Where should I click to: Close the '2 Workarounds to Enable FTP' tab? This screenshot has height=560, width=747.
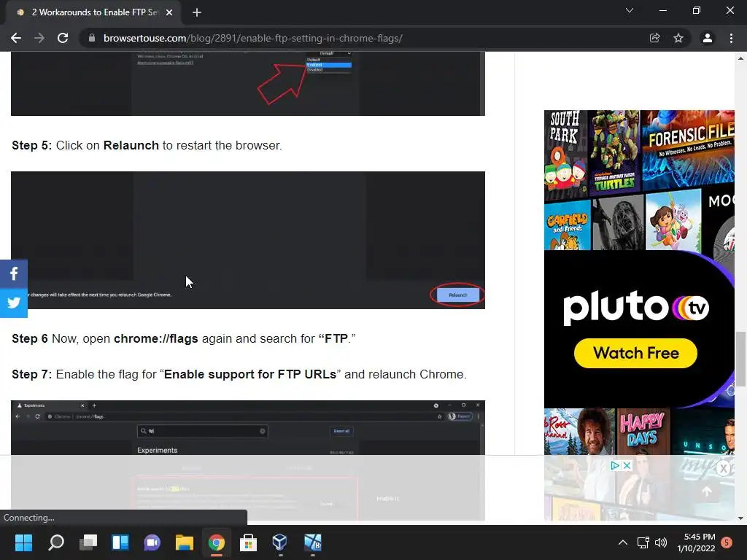[x=169, y=12]
